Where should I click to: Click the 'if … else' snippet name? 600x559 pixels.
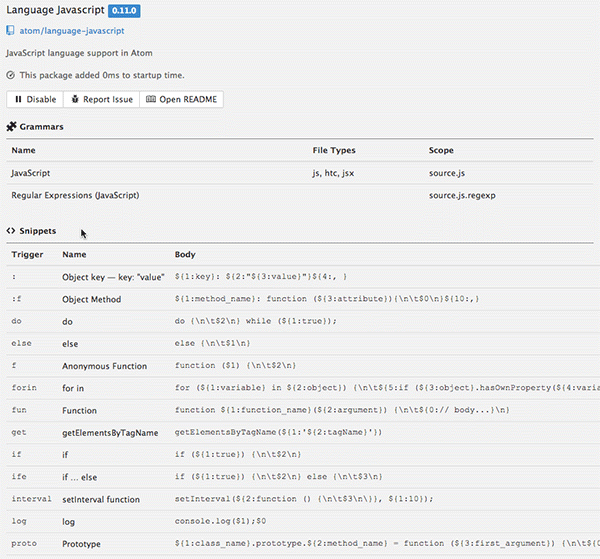[80, 477]
